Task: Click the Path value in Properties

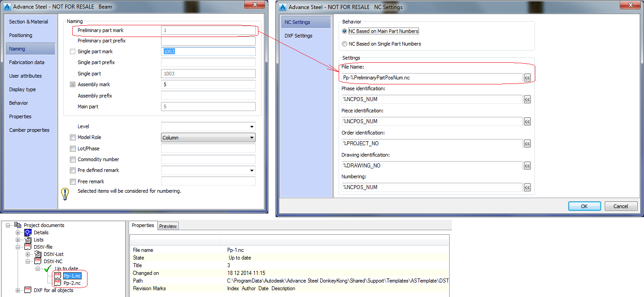Action: 338,281
